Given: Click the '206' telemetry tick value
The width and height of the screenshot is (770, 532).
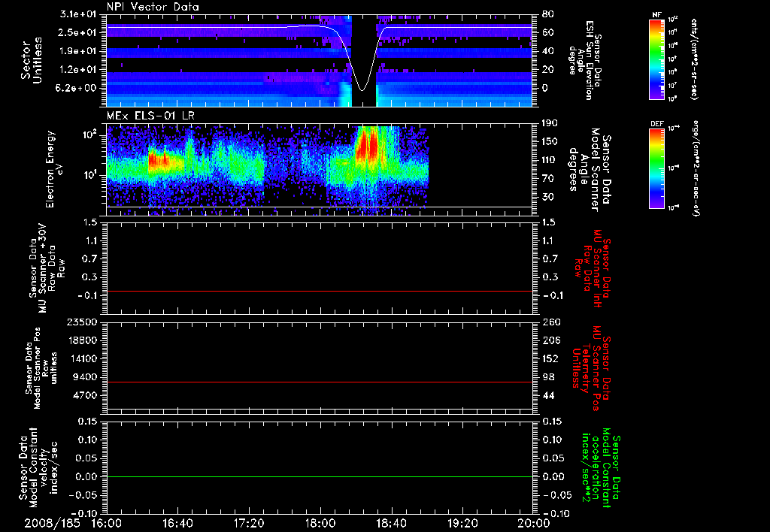Looking at the screenshot, I should coord(551,340).
